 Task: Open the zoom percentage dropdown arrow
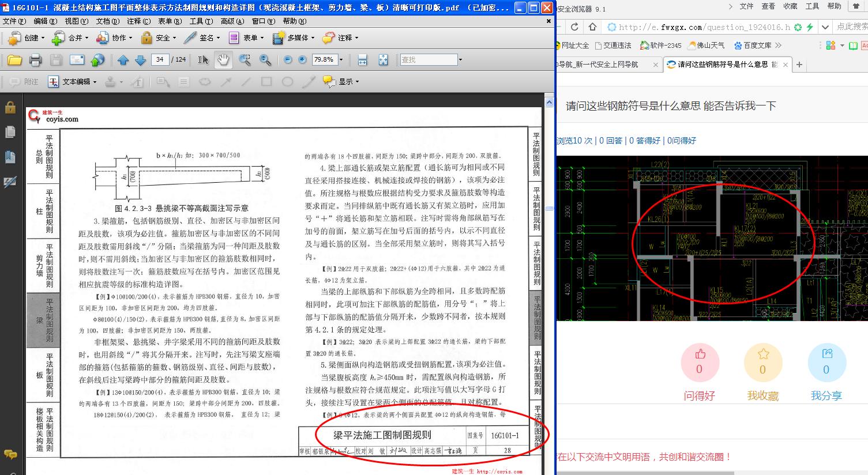(341, 60)
